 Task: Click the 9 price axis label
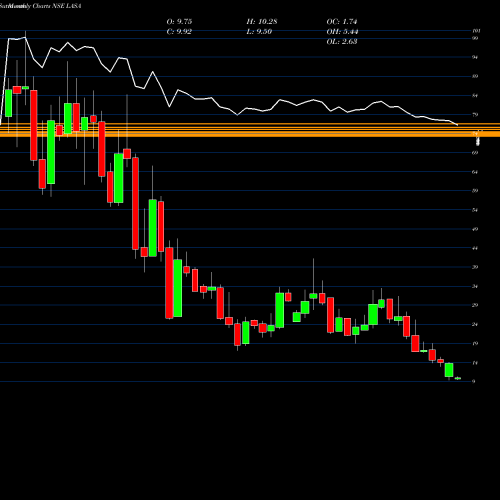[474, 381]
